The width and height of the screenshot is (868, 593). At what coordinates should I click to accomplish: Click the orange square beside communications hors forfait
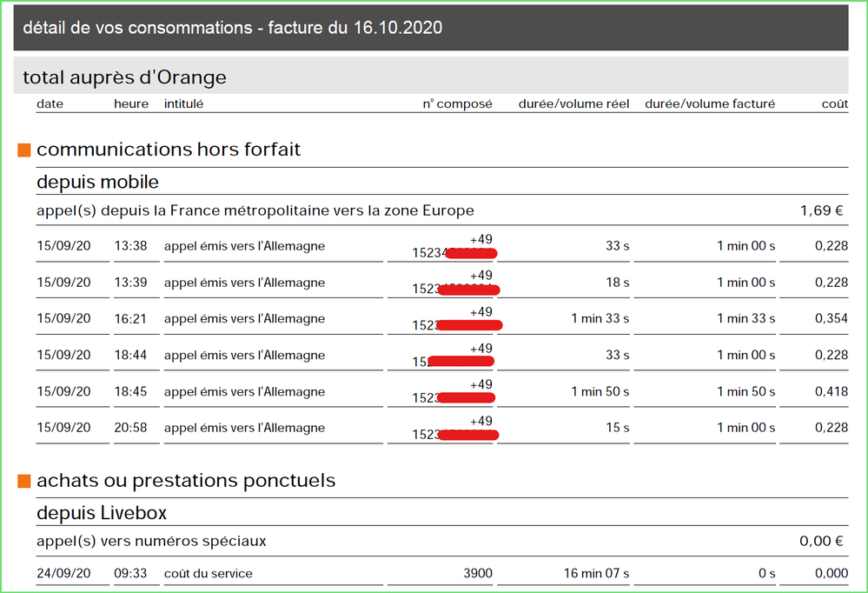coord(24,150)
